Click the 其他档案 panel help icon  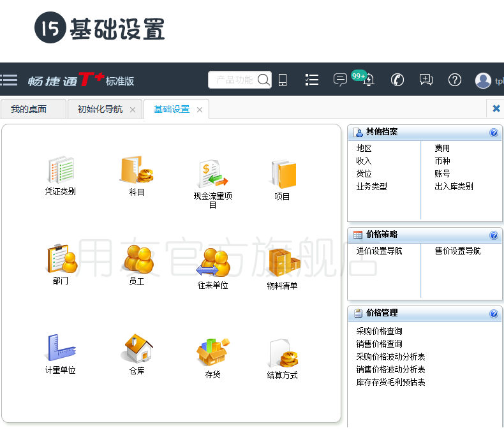(x=494, y=133)
